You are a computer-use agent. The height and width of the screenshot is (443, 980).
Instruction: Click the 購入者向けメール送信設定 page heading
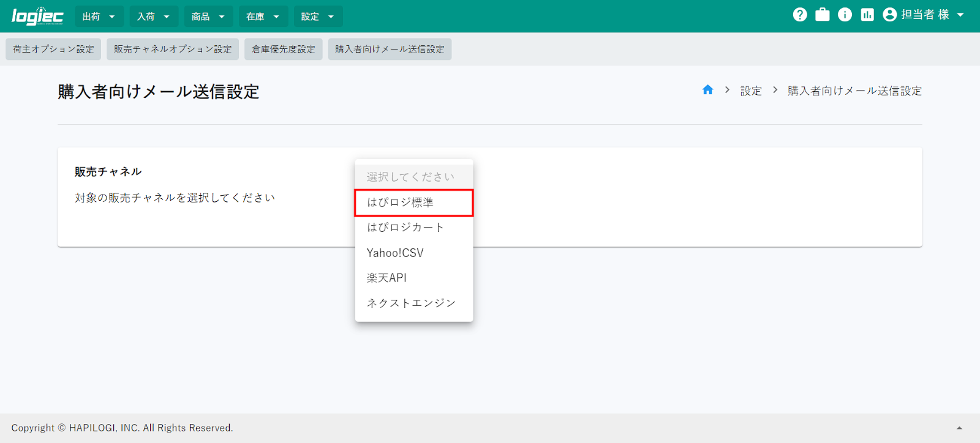click(x=159, y=92)
